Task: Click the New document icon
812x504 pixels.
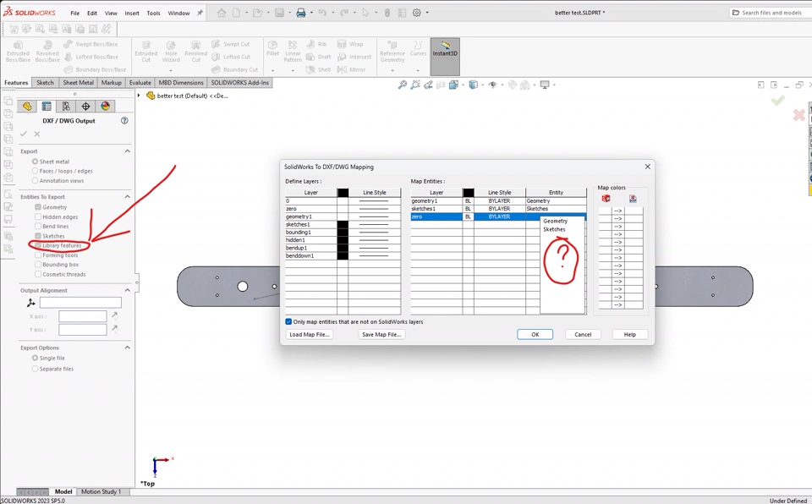Action: (236, 13)
